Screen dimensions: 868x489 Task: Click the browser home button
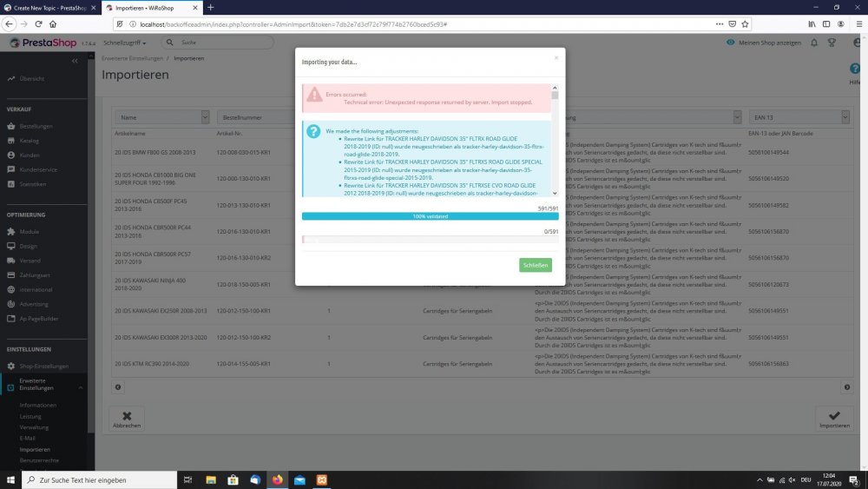(x=53, y=23)
